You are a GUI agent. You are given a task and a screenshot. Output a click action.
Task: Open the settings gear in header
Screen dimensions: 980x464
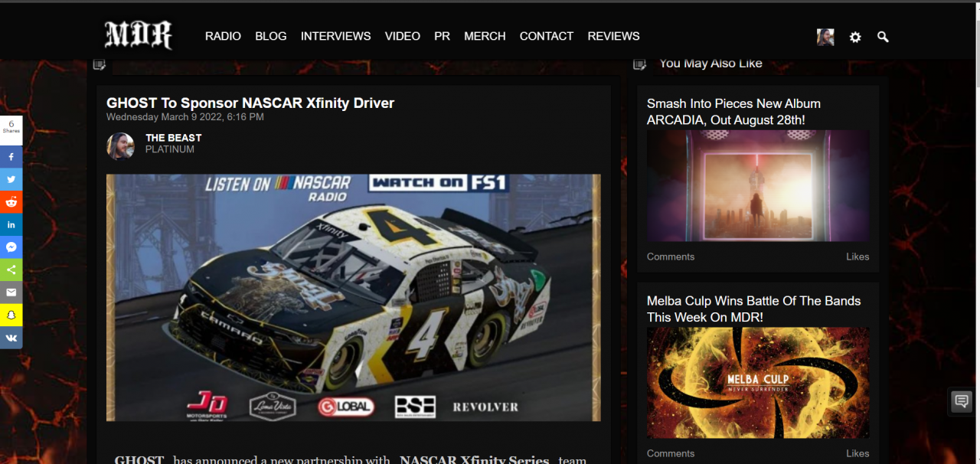pos(855,37)
